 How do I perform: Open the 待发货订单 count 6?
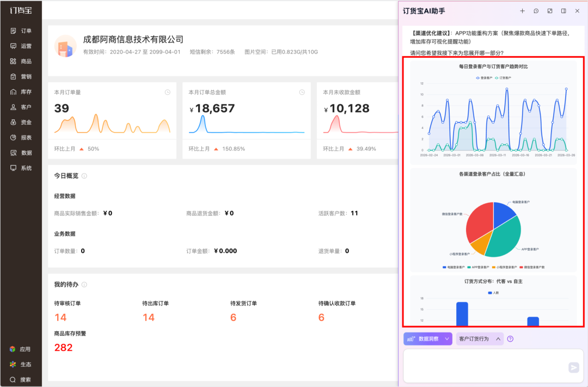233,318
